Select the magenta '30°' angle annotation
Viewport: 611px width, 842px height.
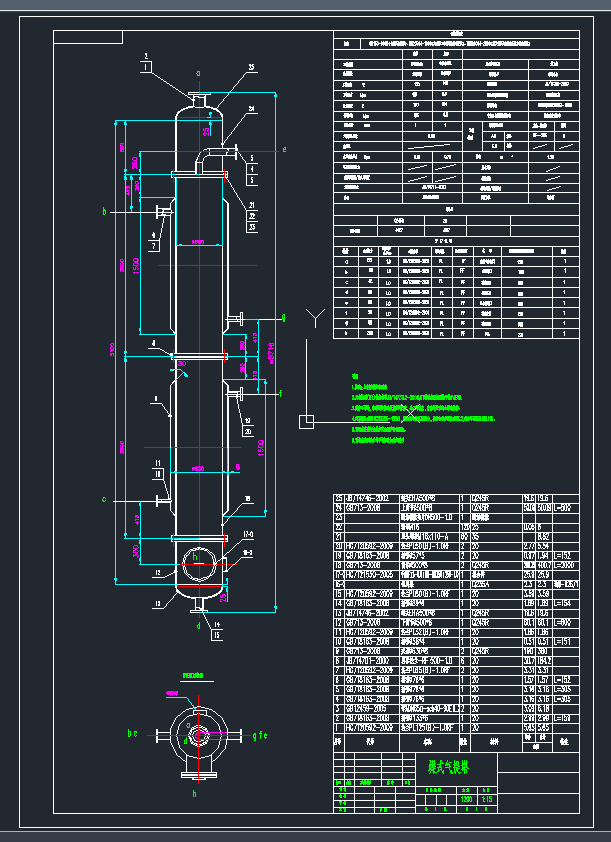coord(183,364)
